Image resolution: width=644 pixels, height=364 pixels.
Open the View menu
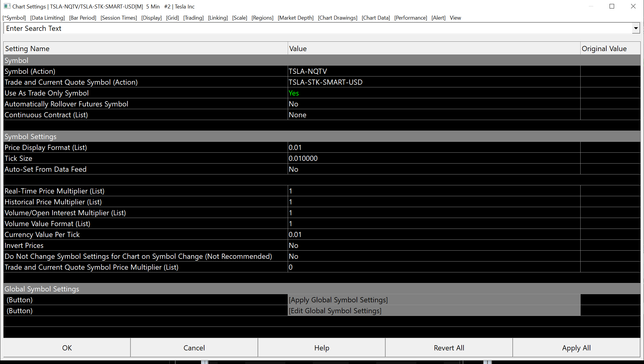455,18
